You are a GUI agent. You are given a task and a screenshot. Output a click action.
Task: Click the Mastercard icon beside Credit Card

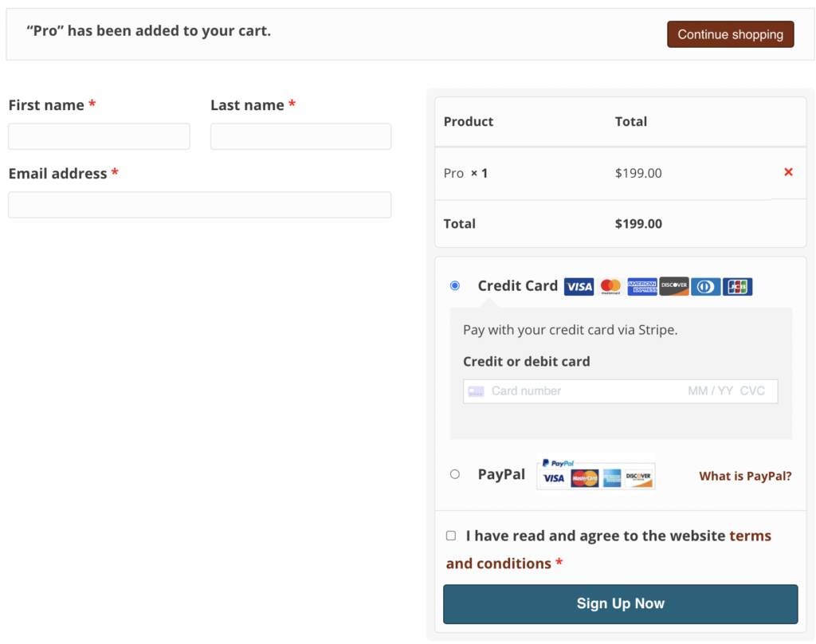[610, 287]
